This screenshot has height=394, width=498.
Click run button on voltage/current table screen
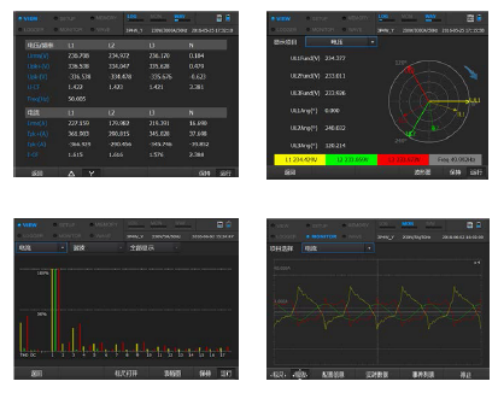pos(225,173)
